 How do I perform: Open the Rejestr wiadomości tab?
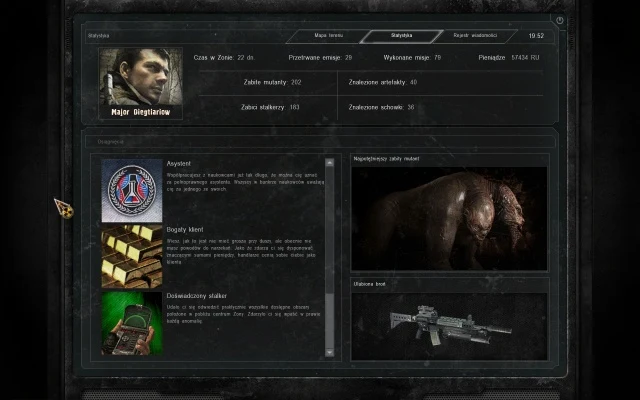[474, 36]
